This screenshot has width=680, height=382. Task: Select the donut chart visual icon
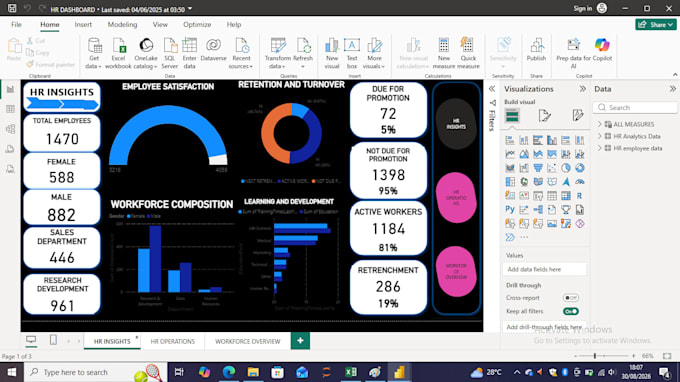click(x=580, y=168)
